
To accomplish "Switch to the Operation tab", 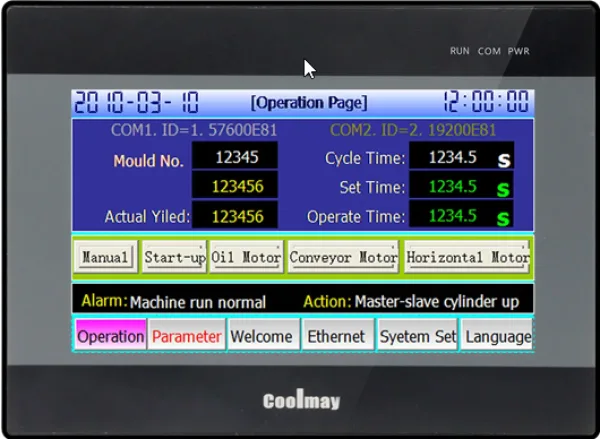I will [111, 335].
